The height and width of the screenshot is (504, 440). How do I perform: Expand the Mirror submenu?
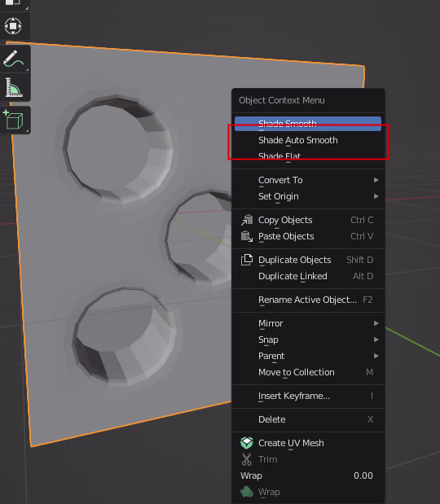308,323
